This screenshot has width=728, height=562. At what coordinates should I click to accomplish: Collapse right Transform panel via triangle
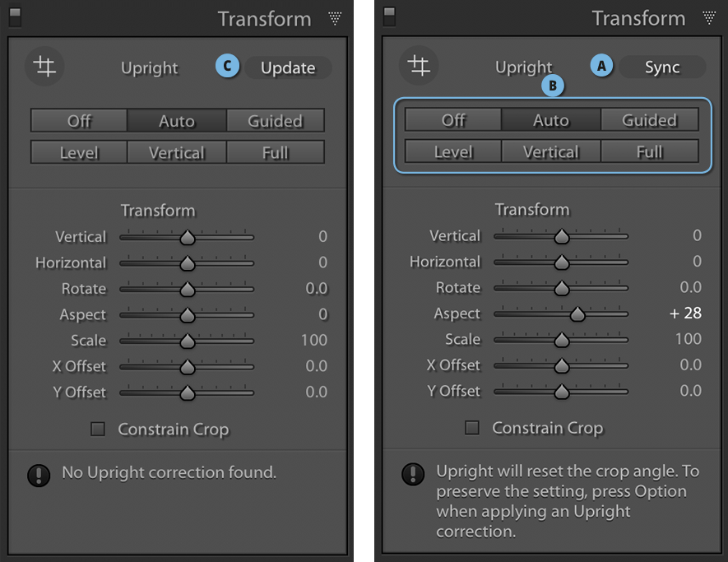pos(709,17)
